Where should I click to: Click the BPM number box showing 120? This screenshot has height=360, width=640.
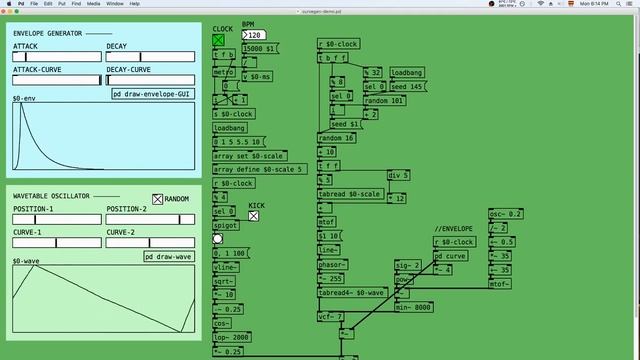click(x=254, y=35)
